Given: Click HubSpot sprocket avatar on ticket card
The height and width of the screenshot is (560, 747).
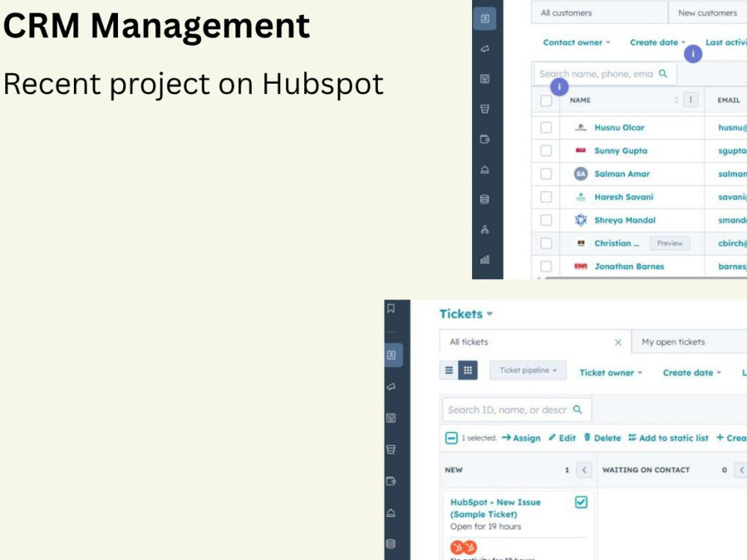Looking at the screenshot, I should (463, 547).
